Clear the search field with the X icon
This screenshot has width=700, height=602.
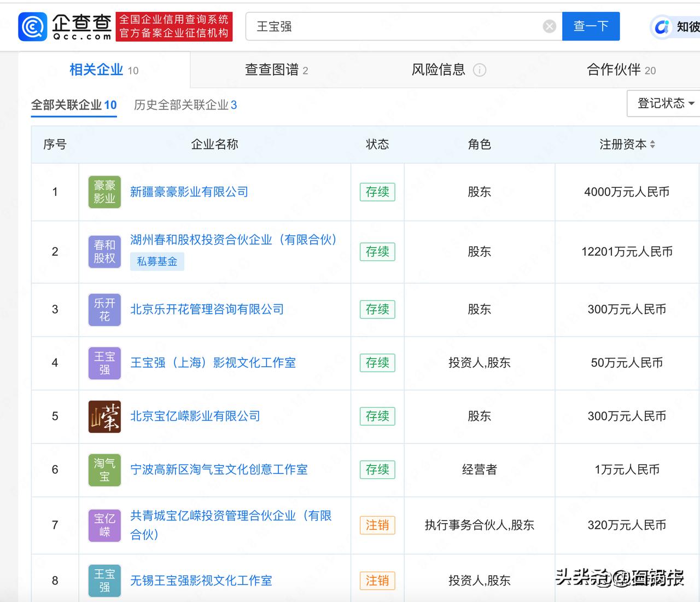(550, 26)
